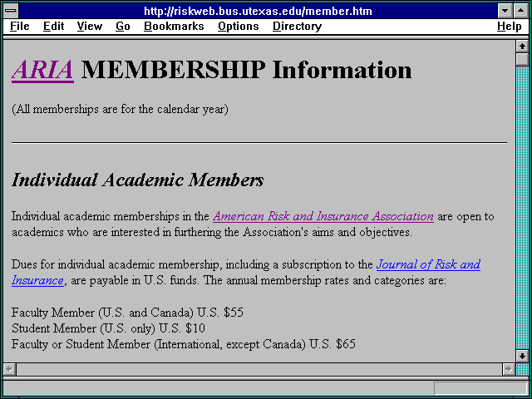
Task: Click the 'International, except Canada' $65 rate line
Action: pyautogui.click(x=184, y=344)
